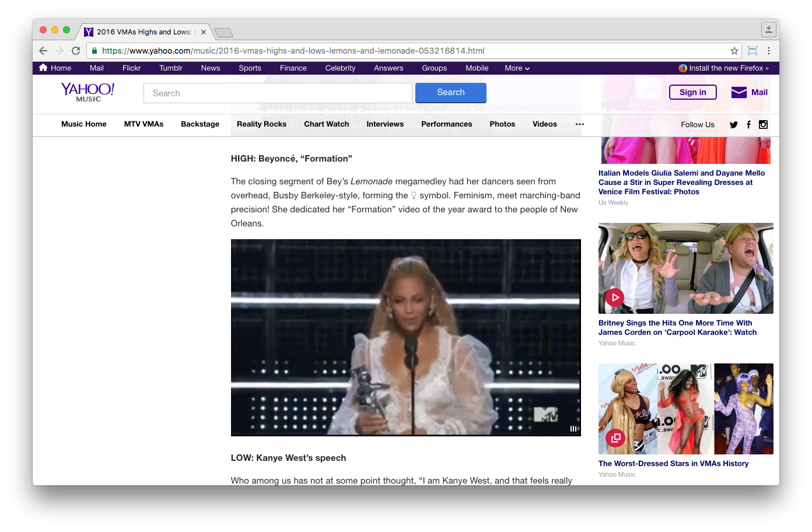812x532 pixels.
Task: Select the Reality Rocks tab
Action: click(262, 124)
